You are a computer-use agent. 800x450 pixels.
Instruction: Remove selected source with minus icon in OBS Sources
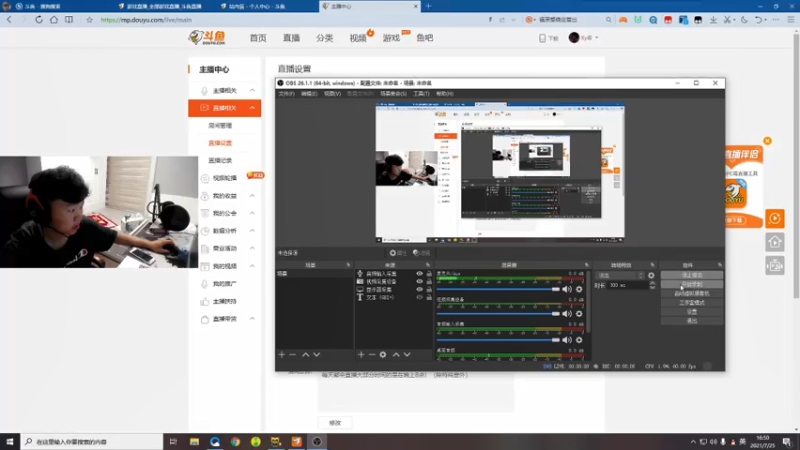coord(372,355)
